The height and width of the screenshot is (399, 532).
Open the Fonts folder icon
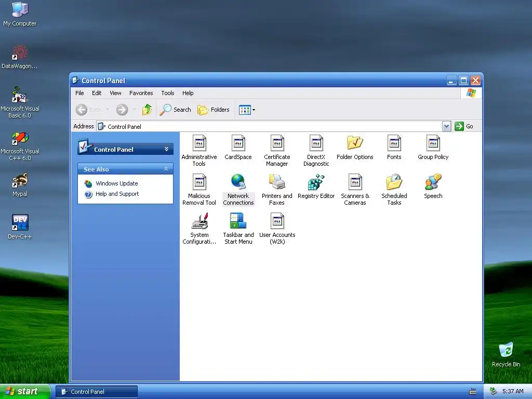coord(394,147)
